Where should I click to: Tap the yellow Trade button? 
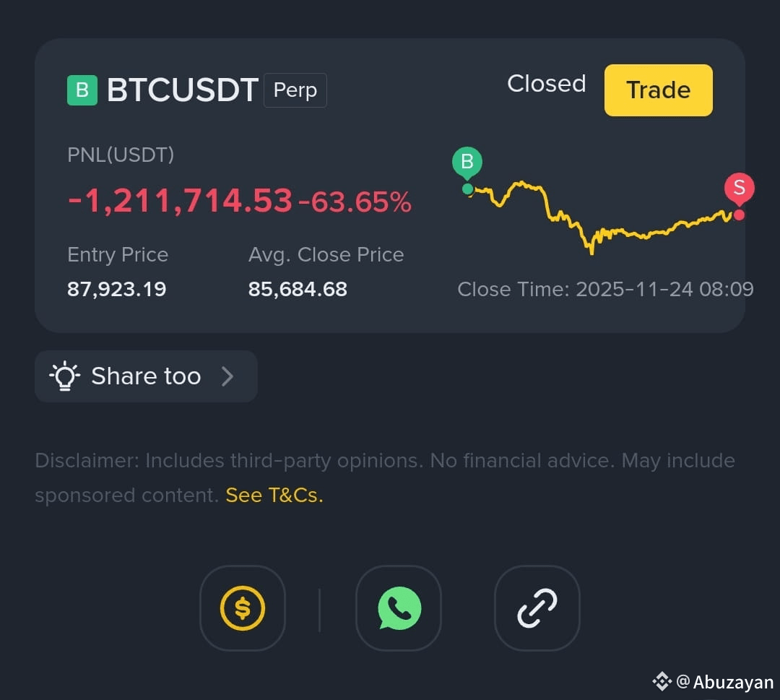pos(658,90)
